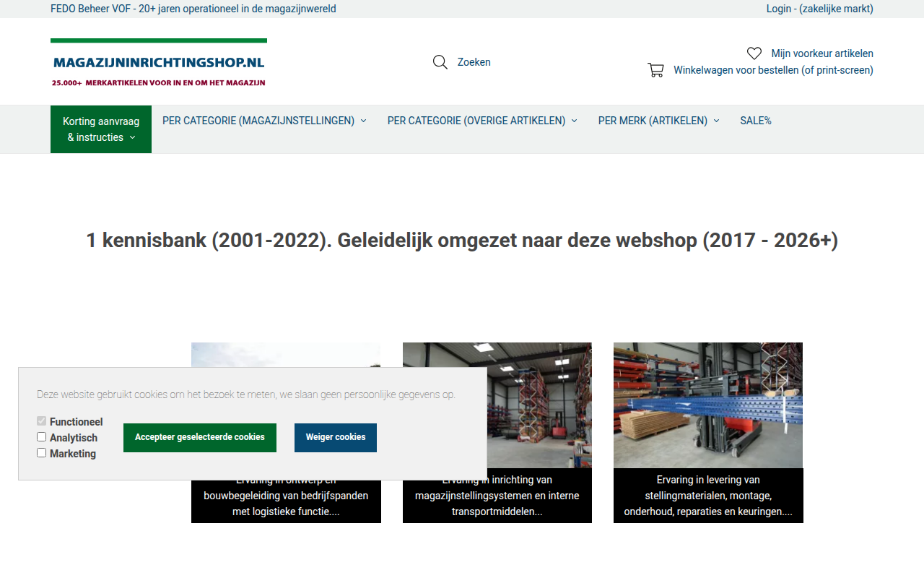Expand the Korting aanvraag & instructies chevron
This screenshot has width=924, height=578.
coord(133,137)
